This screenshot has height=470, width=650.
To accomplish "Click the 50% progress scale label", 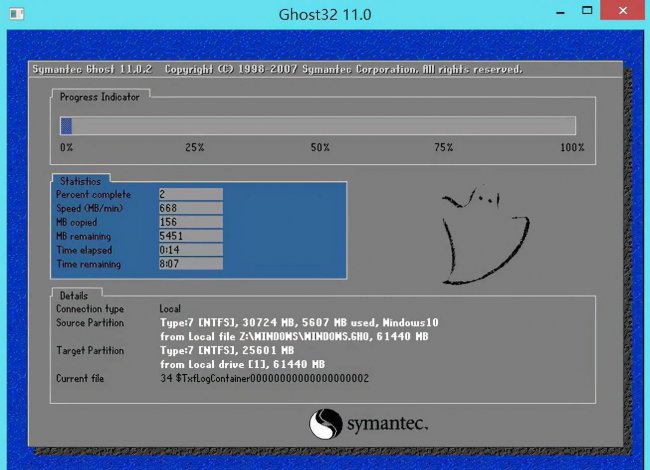I will point(320,147).
